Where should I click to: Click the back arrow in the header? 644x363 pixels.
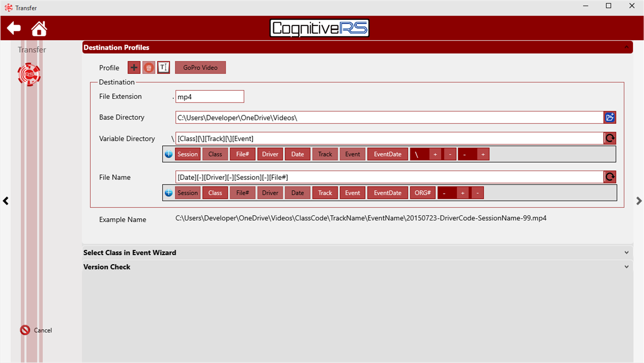(x=13, y=28)
